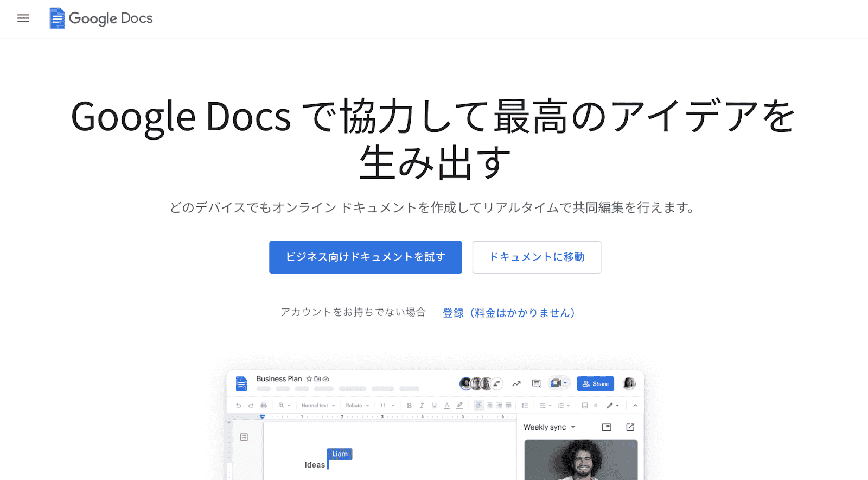Open the Normal text style dropdown
Screen dimensions: 868x480
click(x=318, y=406)
